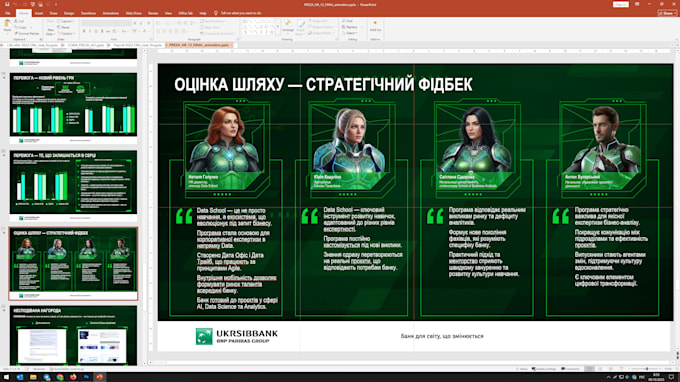Switch to Payroll 2023 document tab

[x=137, y=45]
